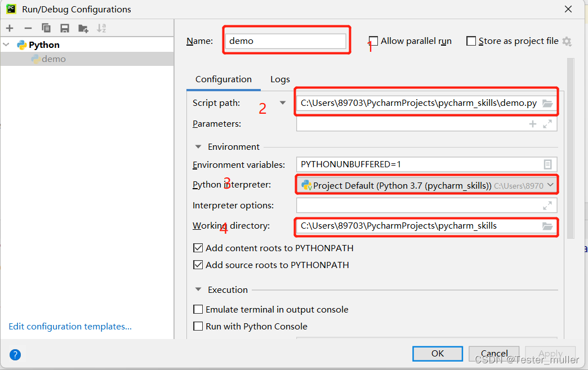This screenshot has height=370, width=588.
Task: Uncheck Add content roots to PYTHONPATH
Action: 198,248
